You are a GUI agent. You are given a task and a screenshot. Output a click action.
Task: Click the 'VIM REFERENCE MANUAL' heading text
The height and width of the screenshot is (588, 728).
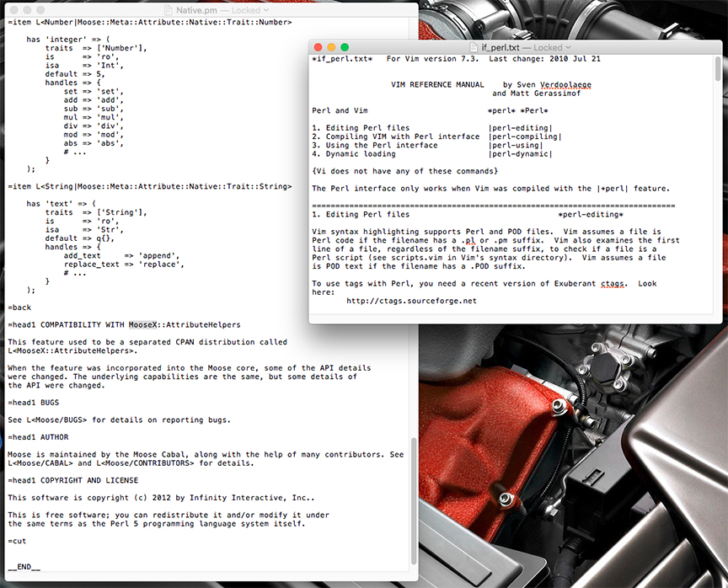pos(437,85)
